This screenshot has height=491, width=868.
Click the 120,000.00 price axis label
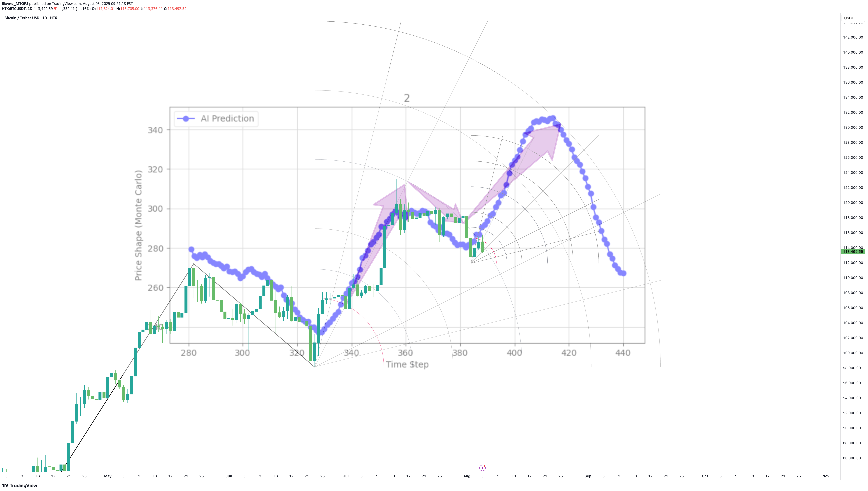[853, 203]
